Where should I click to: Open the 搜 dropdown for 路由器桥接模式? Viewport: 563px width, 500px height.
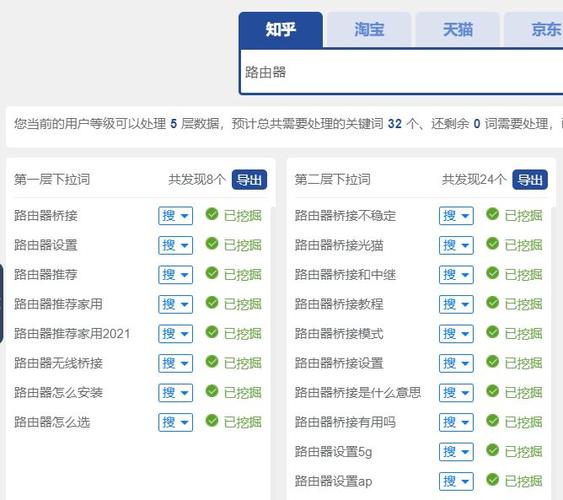click(x=456, y=334)
